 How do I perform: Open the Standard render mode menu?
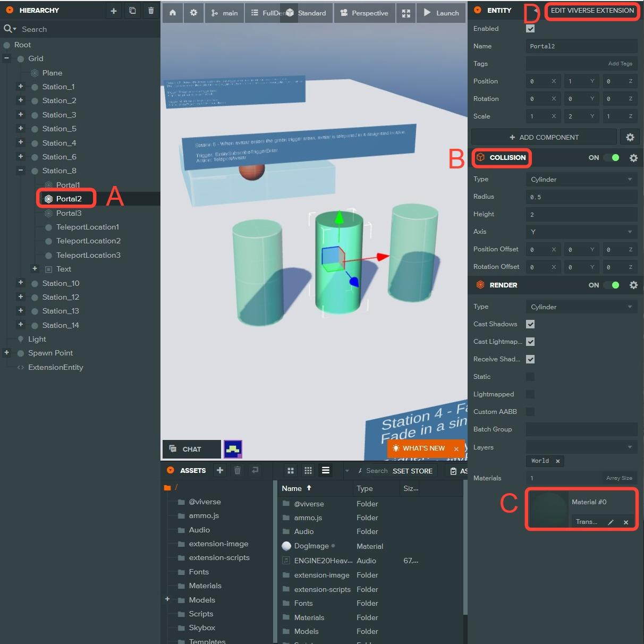tap(308, 13)
